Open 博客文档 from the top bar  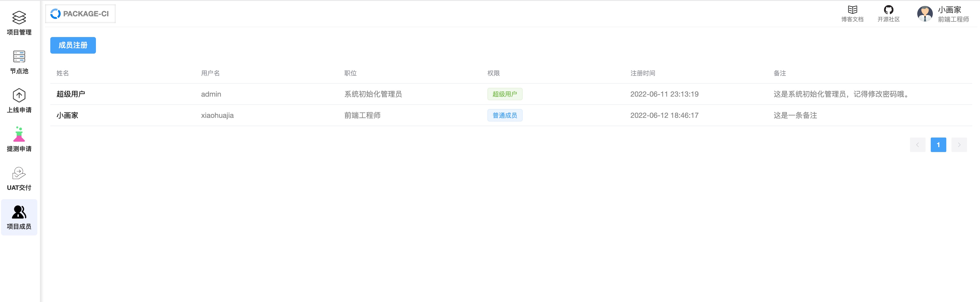[852, 12]
